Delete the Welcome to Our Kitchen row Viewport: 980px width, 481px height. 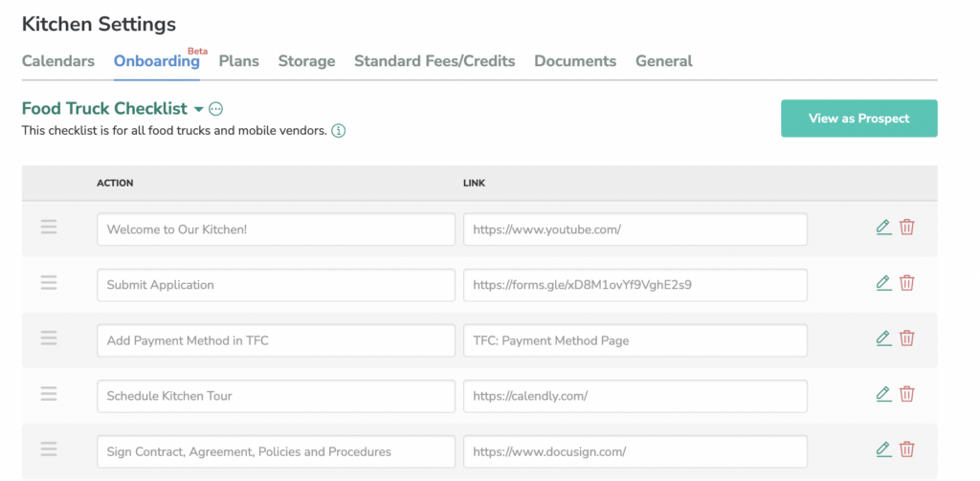coord(907,228)
